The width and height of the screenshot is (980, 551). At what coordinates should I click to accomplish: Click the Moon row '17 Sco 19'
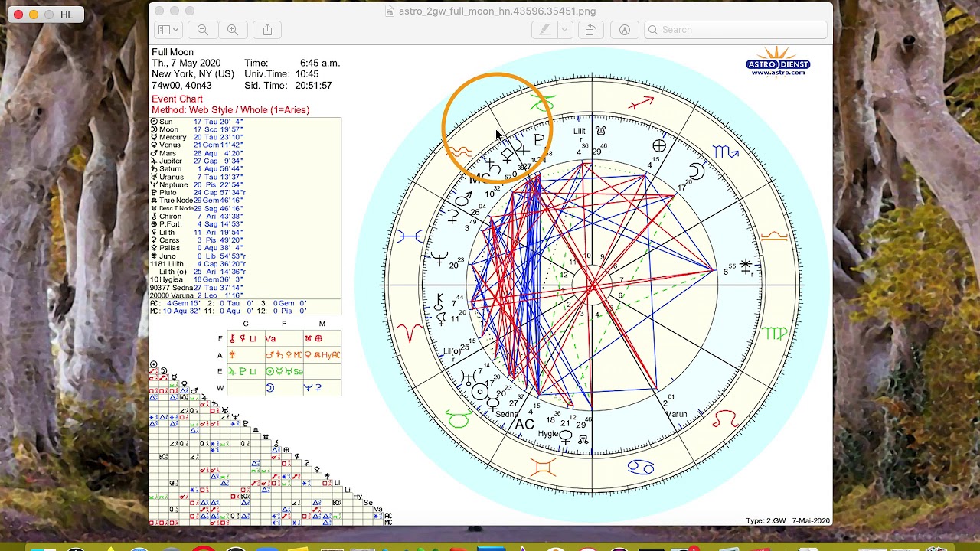tap(197, 129)
